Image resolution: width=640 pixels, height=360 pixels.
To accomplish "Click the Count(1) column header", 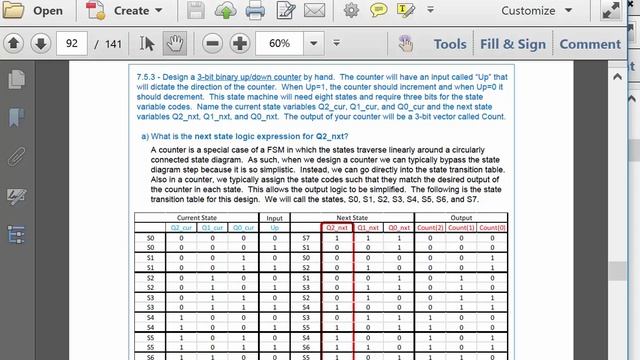I will [x=461, y=228].
